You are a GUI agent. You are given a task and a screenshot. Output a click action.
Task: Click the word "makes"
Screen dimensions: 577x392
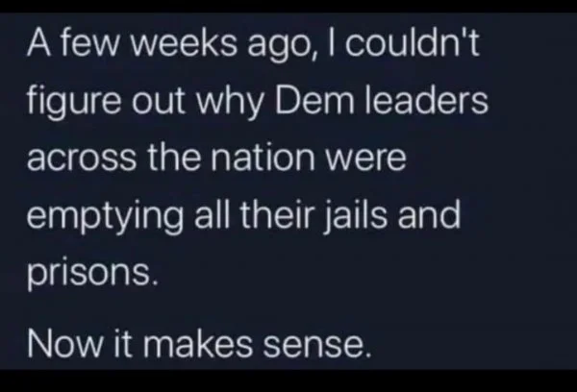[x=197, y=343]
